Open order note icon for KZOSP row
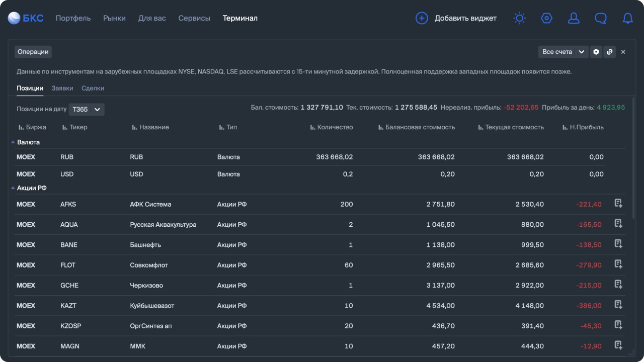 (618, 325)
